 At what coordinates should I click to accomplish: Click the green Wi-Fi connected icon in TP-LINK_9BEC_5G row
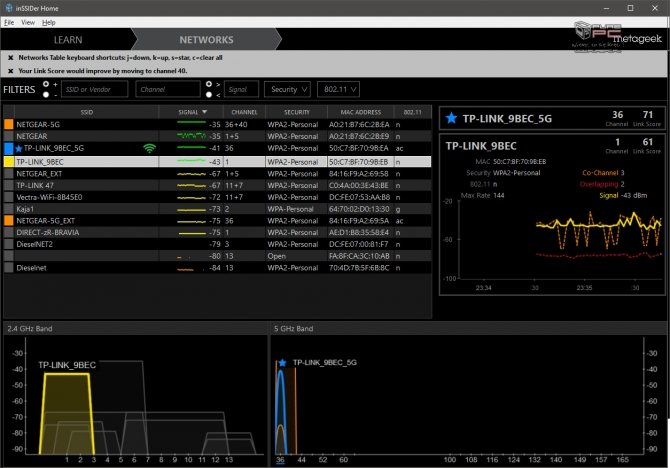(x=150, y=148)
